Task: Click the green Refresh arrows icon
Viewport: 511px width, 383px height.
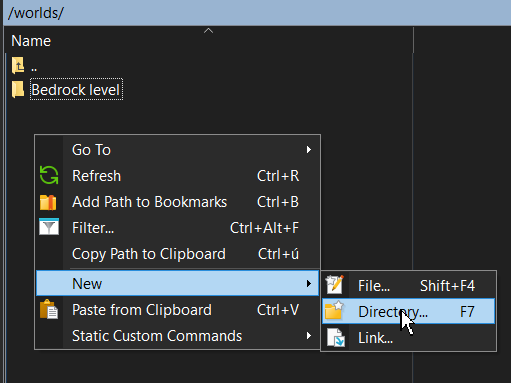Action: [x=49, y=175]
